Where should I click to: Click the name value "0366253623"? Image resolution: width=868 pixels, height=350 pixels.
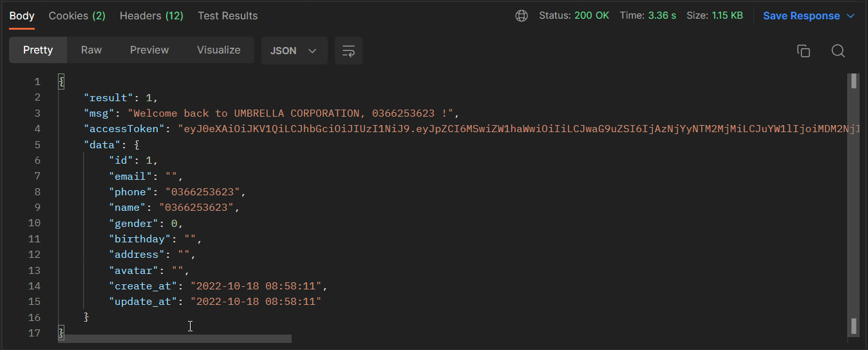[196, 208]
